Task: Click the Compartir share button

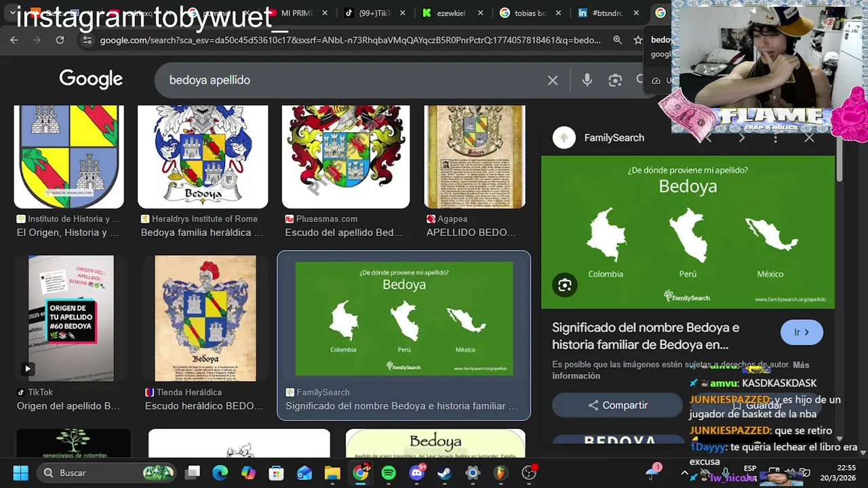Action: [618, 405]
